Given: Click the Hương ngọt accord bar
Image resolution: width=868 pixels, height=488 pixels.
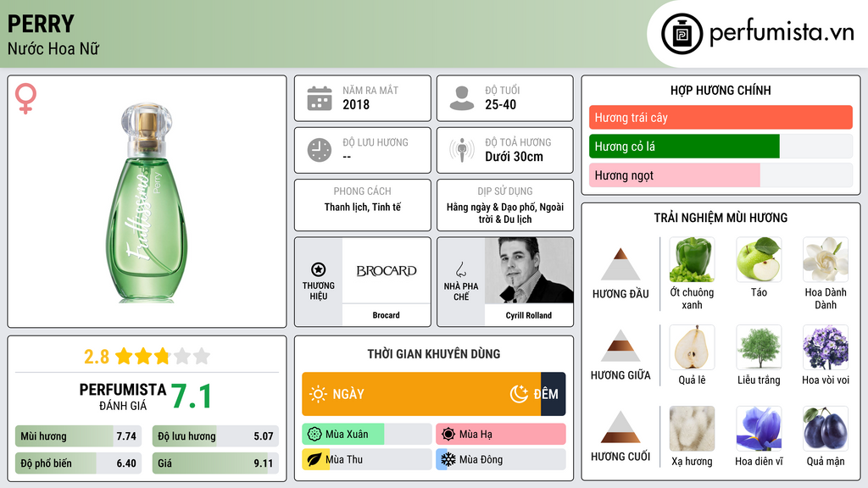Looking at the screenshot, I should click(721, 175).
